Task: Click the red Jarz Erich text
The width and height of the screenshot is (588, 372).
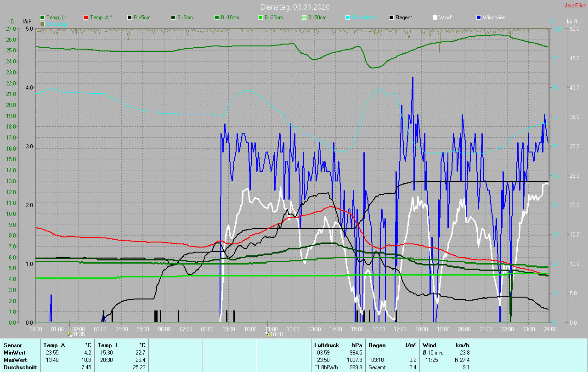Action: tap(575, 6)
